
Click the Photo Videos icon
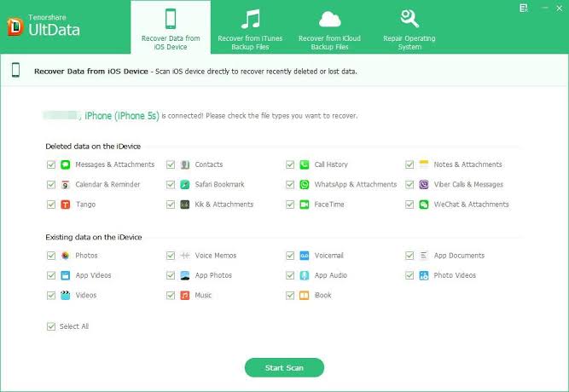click(423, 275)
